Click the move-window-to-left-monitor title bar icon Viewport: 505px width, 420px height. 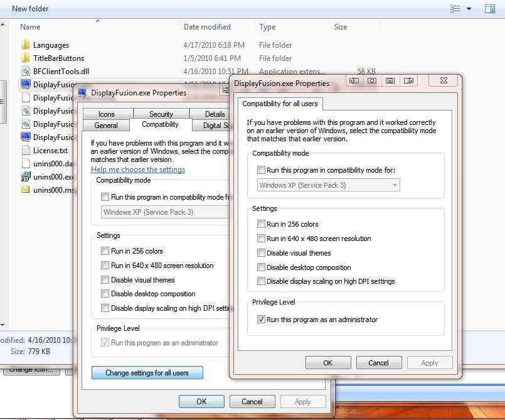(354, 81)
